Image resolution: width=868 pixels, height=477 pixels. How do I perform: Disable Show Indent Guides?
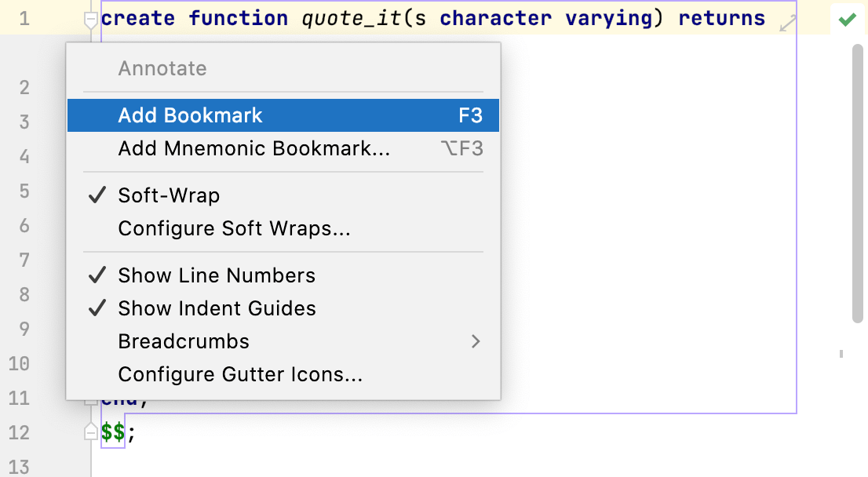217,308
